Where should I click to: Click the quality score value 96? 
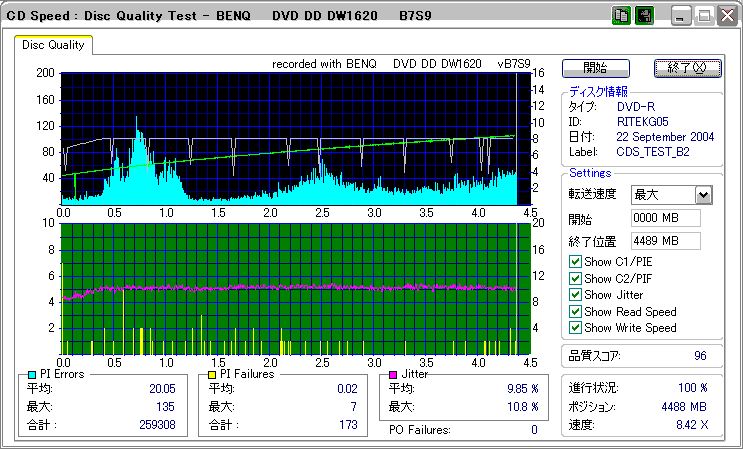click(700, 356)
